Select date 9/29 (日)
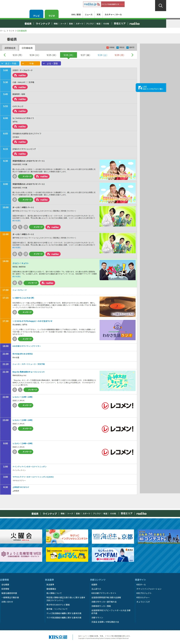 click(x=119, y=55)
